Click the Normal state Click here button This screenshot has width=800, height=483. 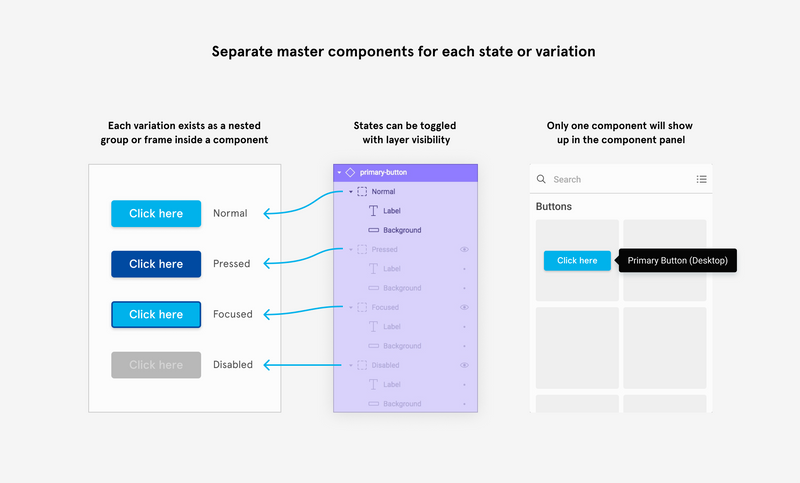pos(156,213)
